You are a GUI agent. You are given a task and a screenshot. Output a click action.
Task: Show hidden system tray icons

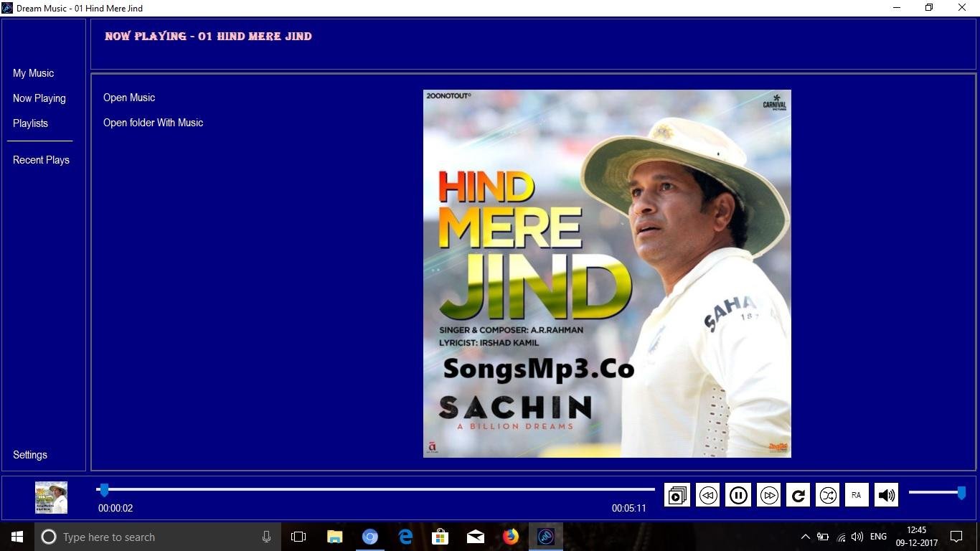(x=806, y=537)
